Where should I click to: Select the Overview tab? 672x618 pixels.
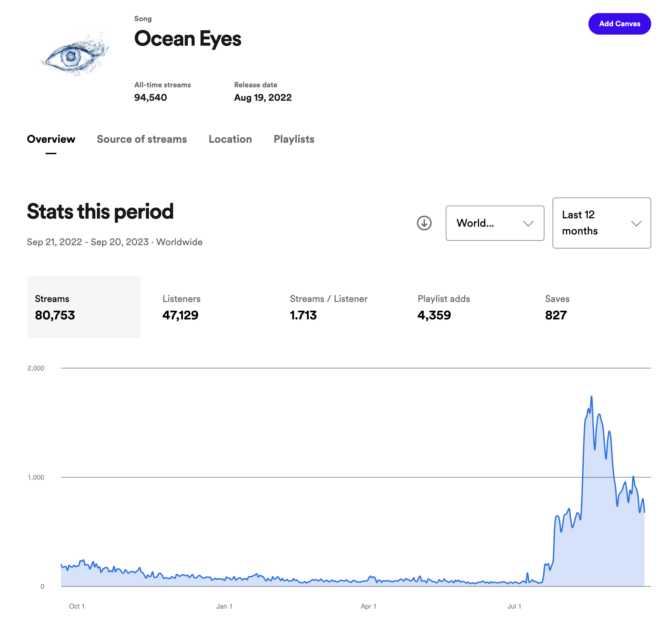pyautogui.click(x=51, y=139)
